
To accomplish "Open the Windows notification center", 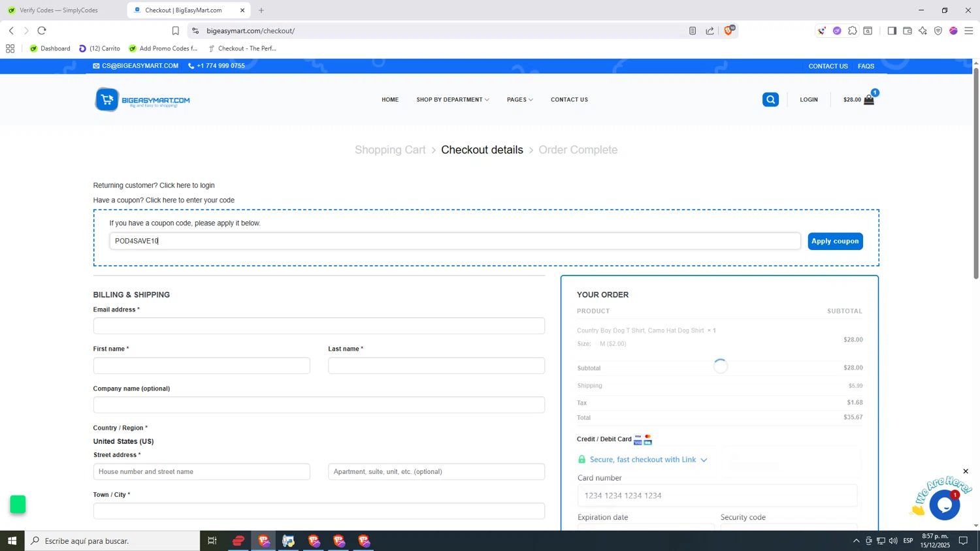I will (963, 541).
